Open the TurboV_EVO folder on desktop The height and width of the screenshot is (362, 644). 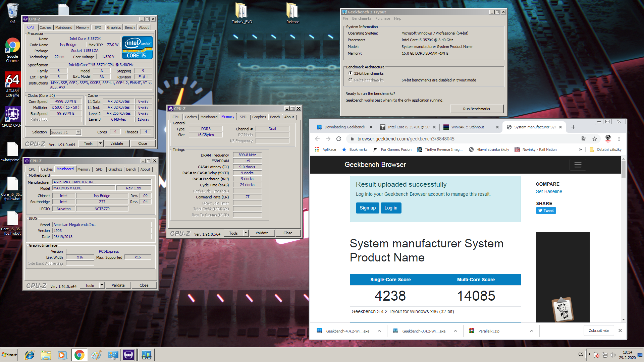[242, 13]
